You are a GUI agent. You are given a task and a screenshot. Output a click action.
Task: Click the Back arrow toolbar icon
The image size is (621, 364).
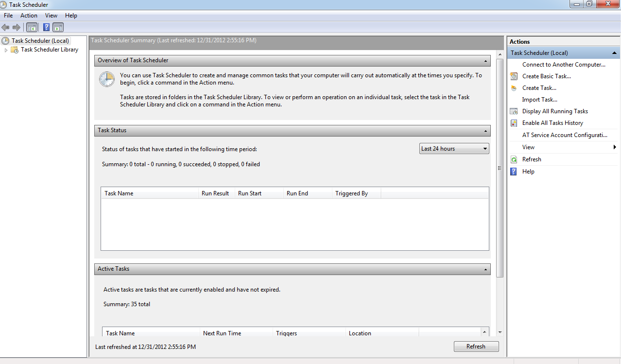(x=6, y=27)
